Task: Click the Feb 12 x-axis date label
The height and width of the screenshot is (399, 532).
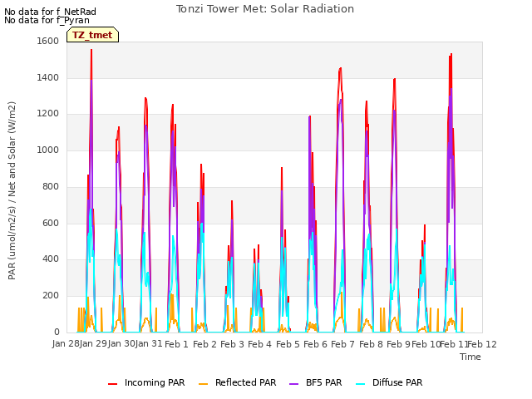Action: [x=482, y=344]
